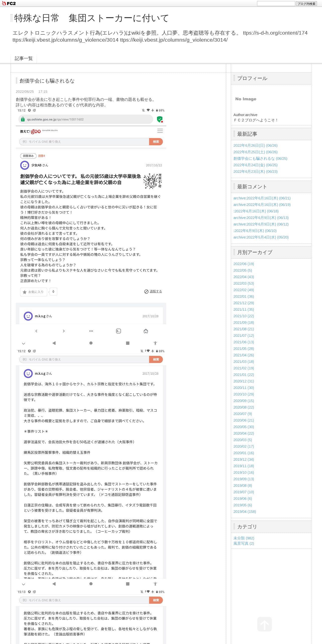322x644 pixels.
Task: Open recent post 2022年6月23日(木) (06/23)
Action: click(255, 172)
